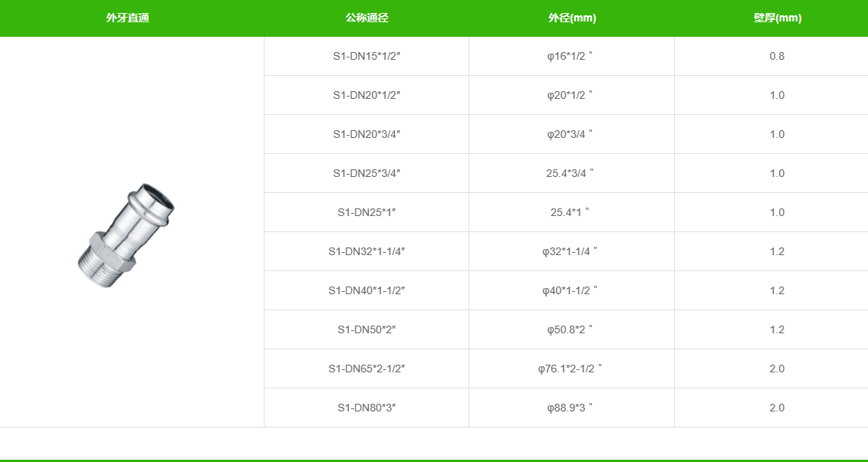
Task: Select the S1-DN40*1-1/2″ cell
Action: coord(367,290)
